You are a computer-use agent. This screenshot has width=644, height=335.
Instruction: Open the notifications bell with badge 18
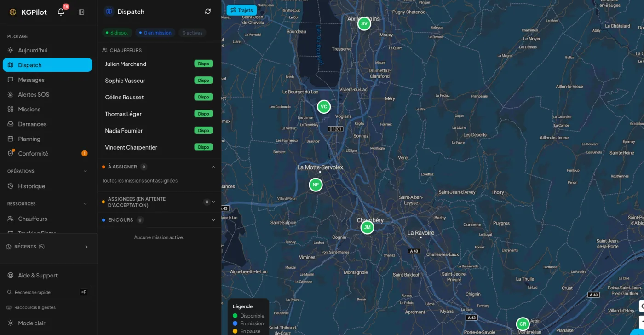61,12
